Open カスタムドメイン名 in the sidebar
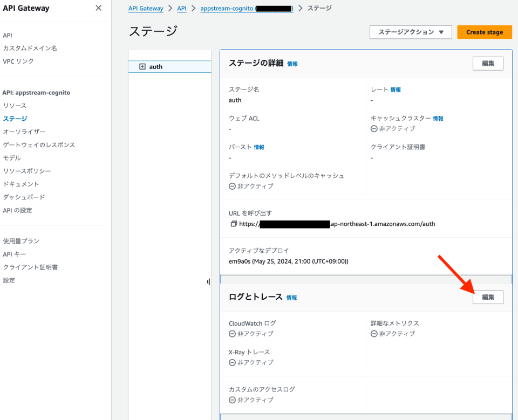 pos(30,48)
